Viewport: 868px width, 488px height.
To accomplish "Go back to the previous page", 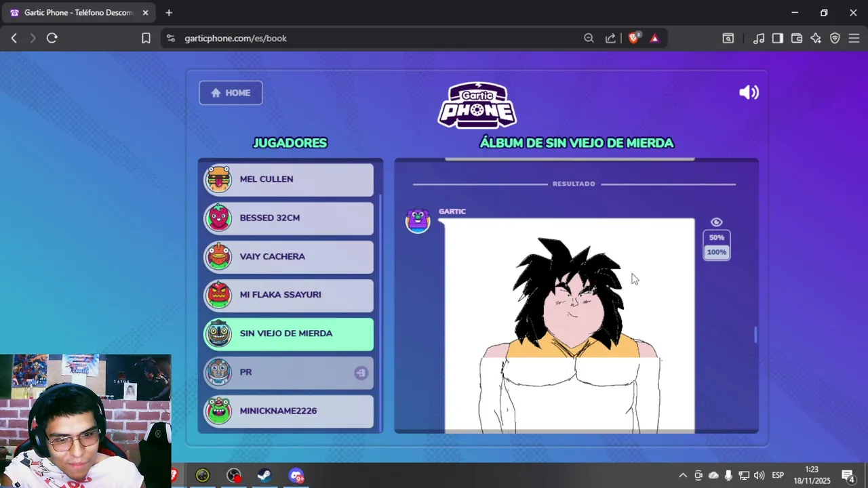I will tap(14, 39).
